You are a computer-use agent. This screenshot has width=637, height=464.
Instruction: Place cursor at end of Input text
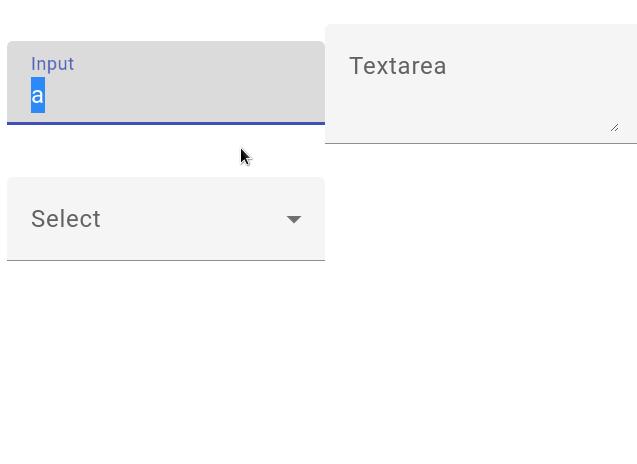pyautogui.click(x=46, y=96)
